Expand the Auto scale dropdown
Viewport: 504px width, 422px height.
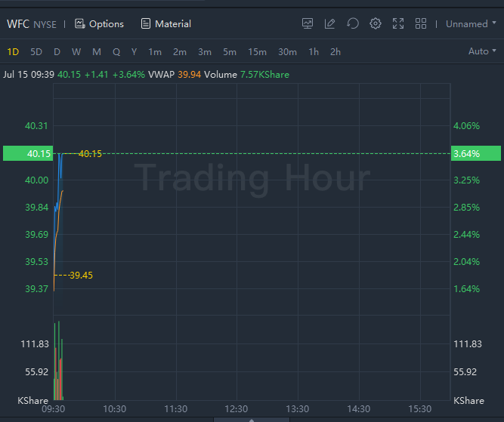[x=483, y=51]
